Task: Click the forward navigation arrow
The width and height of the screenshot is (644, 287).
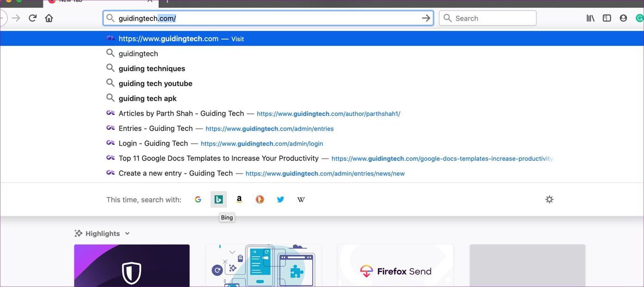Action: [16, 18]
